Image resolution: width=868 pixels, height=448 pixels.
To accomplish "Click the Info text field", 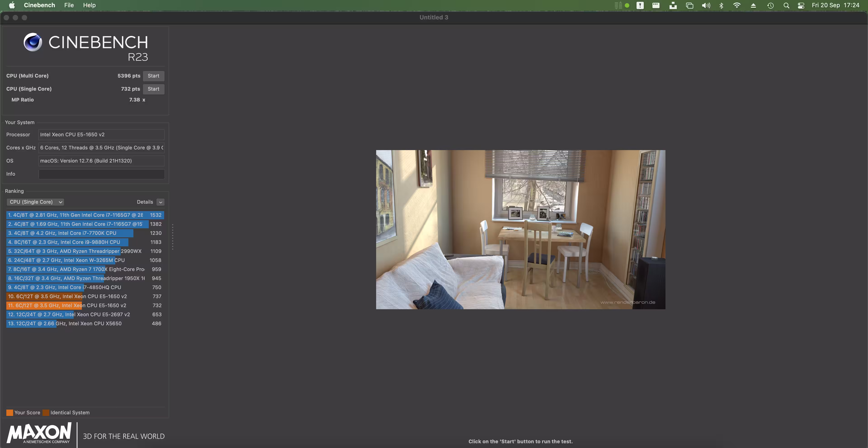I will pos(101,174).
